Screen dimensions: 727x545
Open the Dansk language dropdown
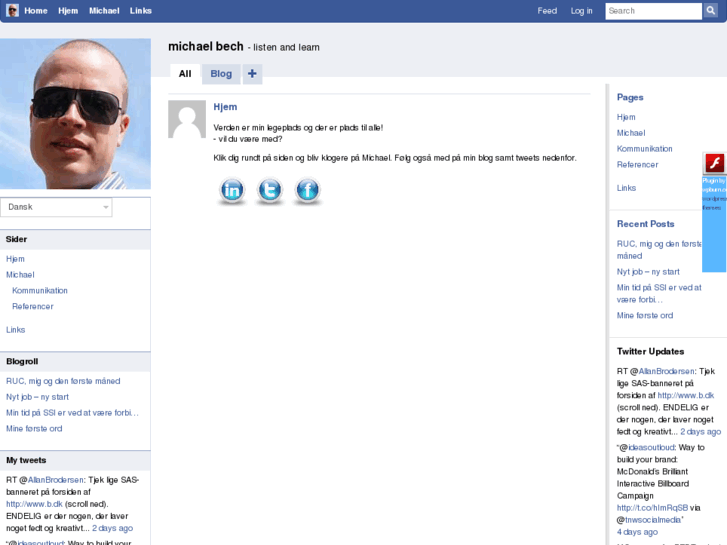click(x=56, y=207)
